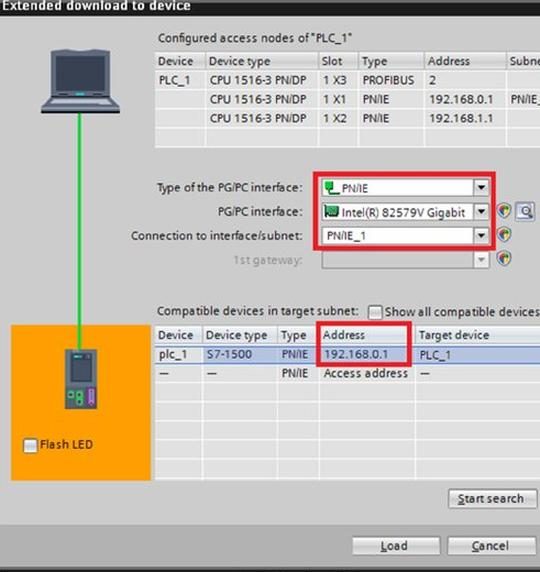Click the S7-1500 PLC device graphic
This screenshot has height=572, width=540.
coord(81,379)
